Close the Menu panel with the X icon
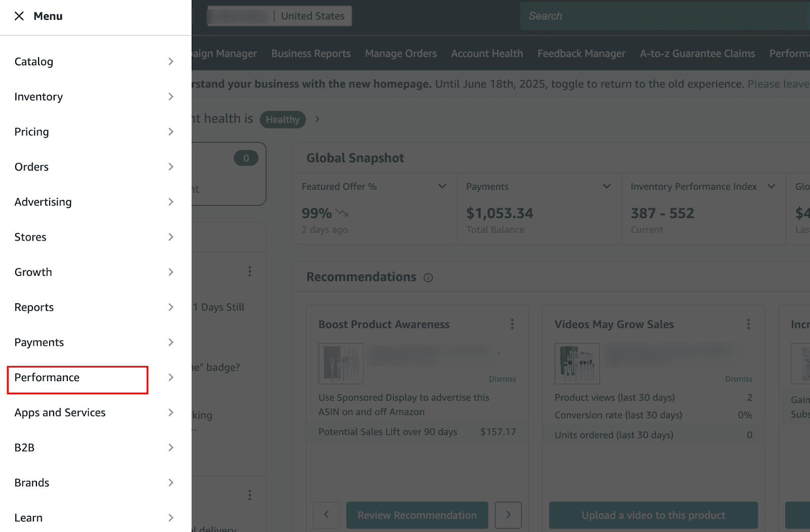Screen dimensions: 810x532 click(x=19, y=16)
